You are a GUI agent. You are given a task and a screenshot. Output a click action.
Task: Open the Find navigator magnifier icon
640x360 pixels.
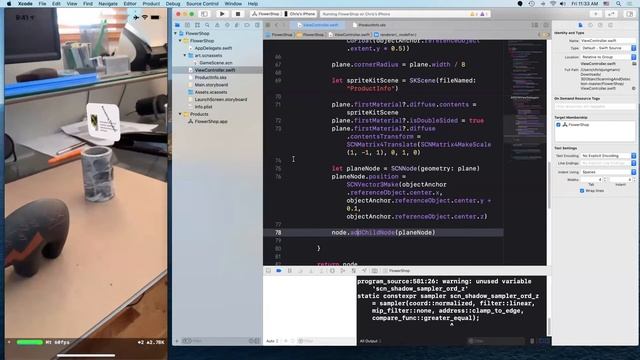click(207, 25)
